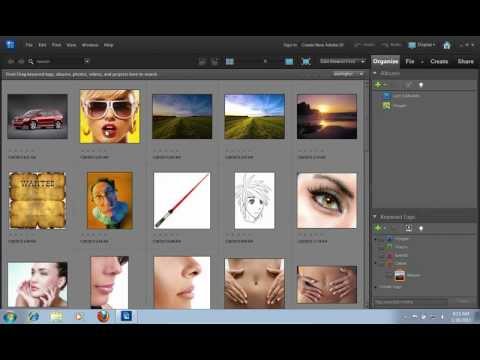Click the magnifier search icon
The width and height of the screenshot is (480, 360).
tap(31, 61)
